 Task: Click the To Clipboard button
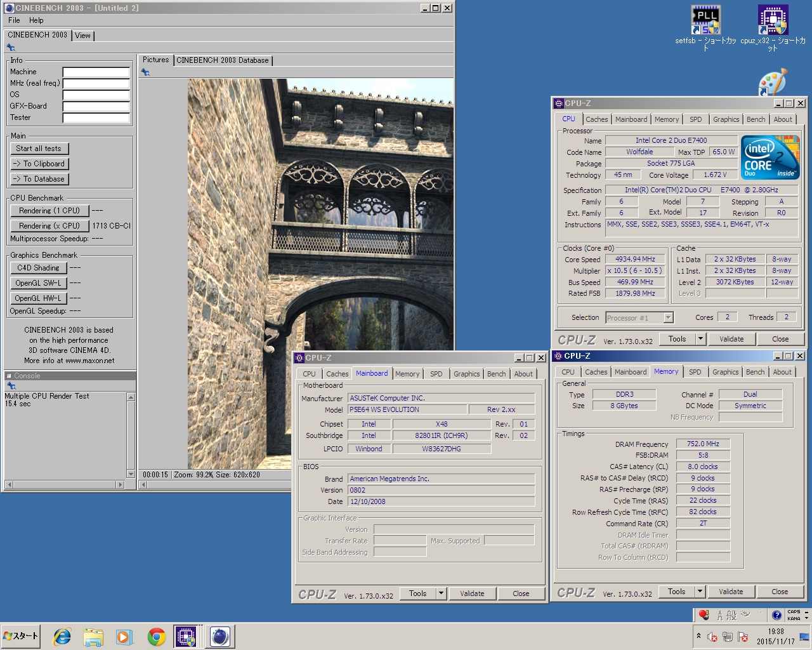point(39,164)
